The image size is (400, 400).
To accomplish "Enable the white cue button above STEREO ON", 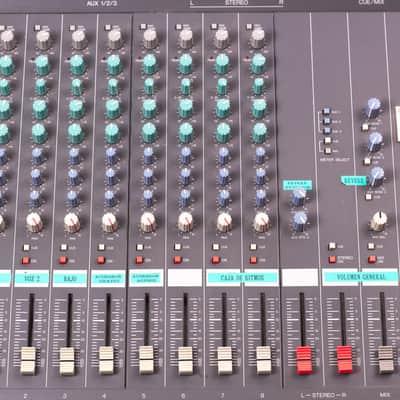I will click(332, 246).
